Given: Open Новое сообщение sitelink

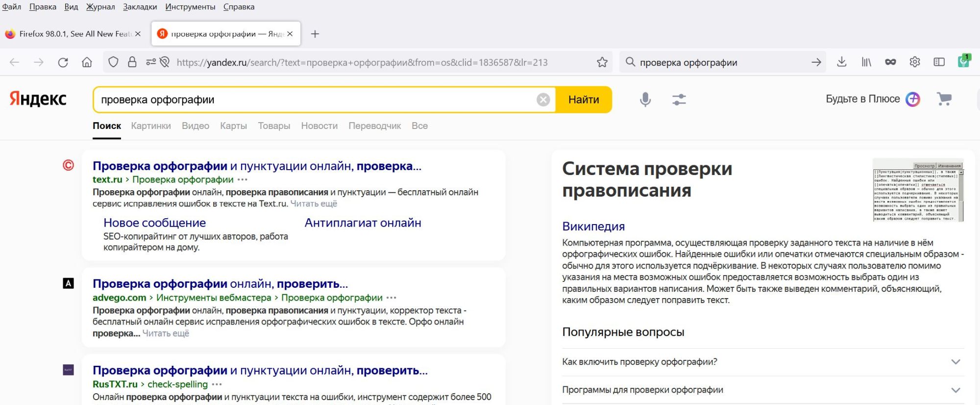Looking at the screenshot, I should 154,223.
